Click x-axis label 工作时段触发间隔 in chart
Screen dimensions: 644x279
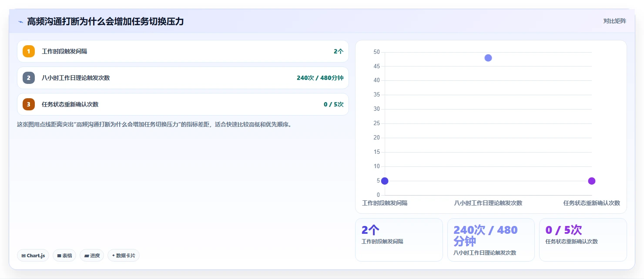(385, 203)
